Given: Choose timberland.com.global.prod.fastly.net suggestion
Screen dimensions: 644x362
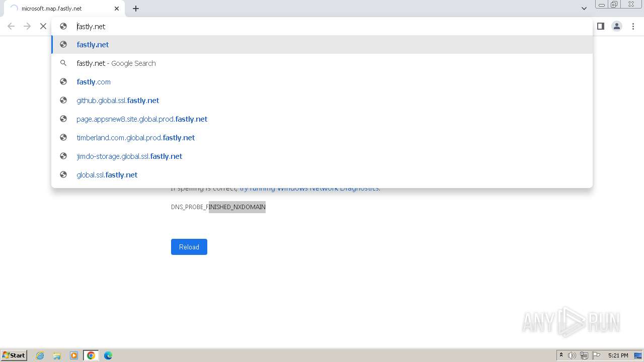Looking at the screenshot, I should click(x=322, y=137).
